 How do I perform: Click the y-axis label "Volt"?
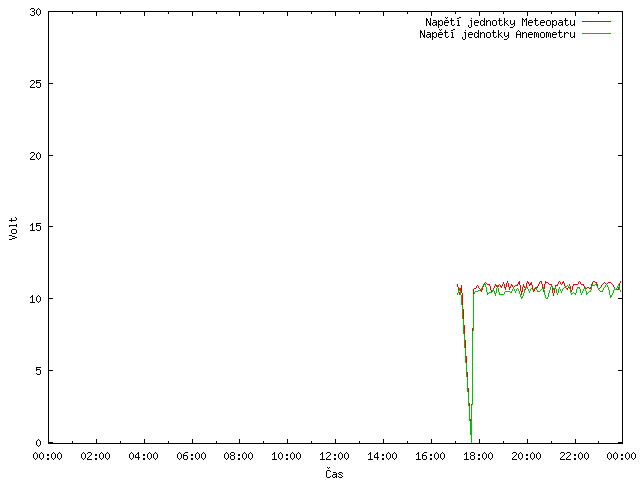tap(13, 228)
